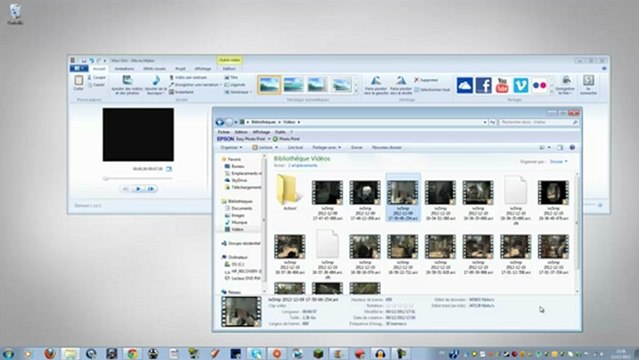Click Faire pivoter vers la gauche
The image size is (639, 360).
tap(375, 85)
